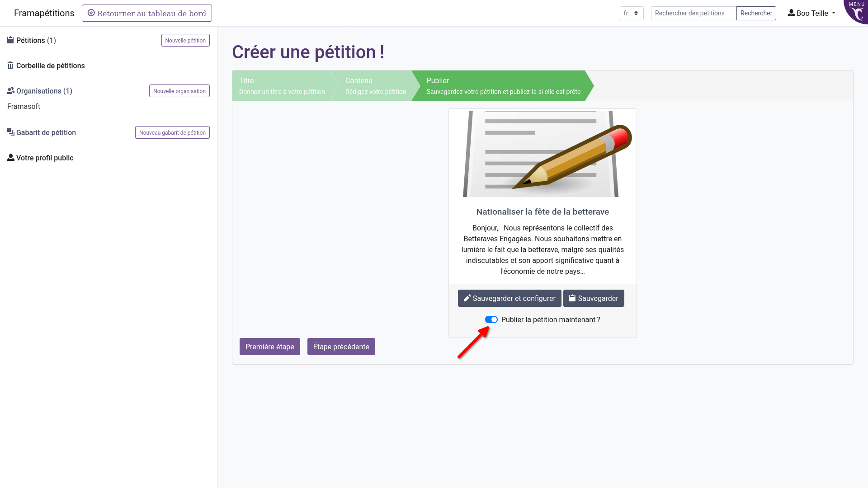Select the Organisations group icon
Image resolution: width=868 pixels, height=488 pixels.
click(x=10, y=90)
